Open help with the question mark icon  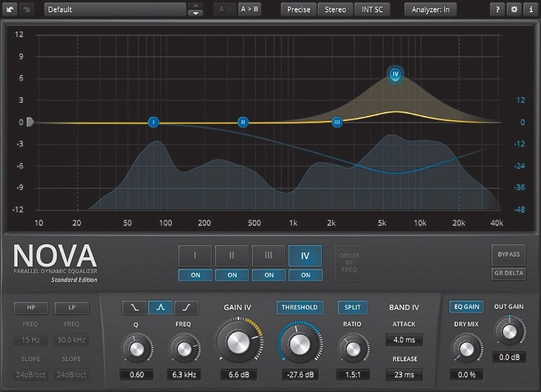click(x=497, y=9)
